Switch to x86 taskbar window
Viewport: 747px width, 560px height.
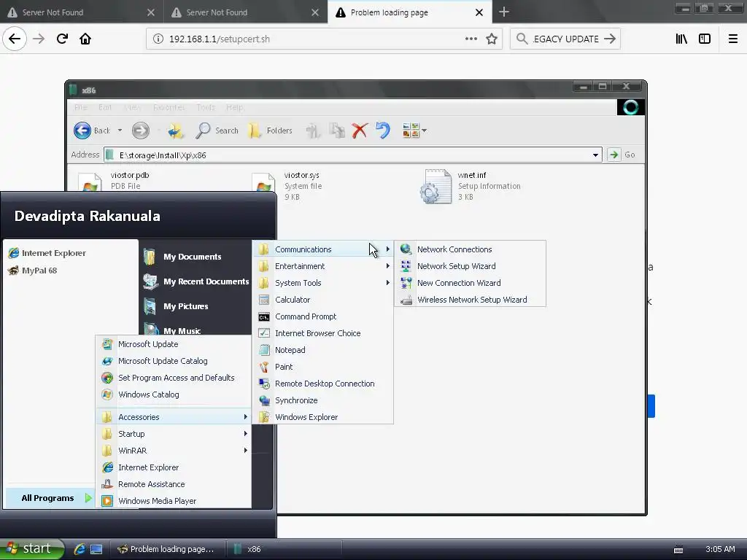[x=284, y=549]
